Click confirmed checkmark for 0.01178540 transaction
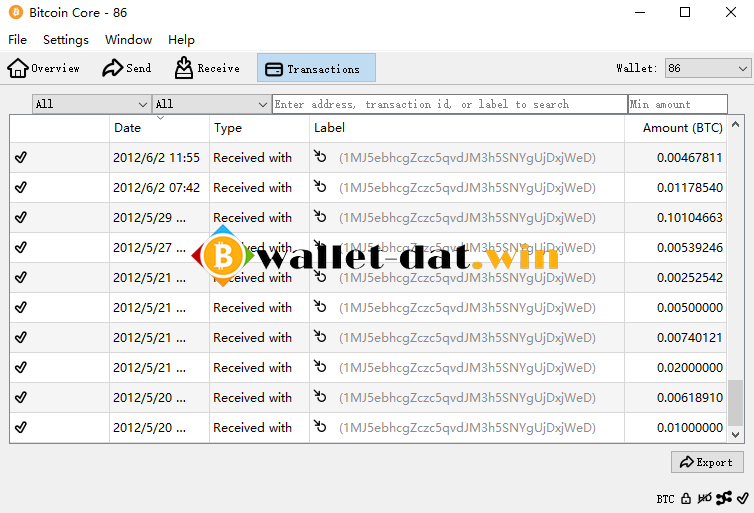 coord(21,187)
